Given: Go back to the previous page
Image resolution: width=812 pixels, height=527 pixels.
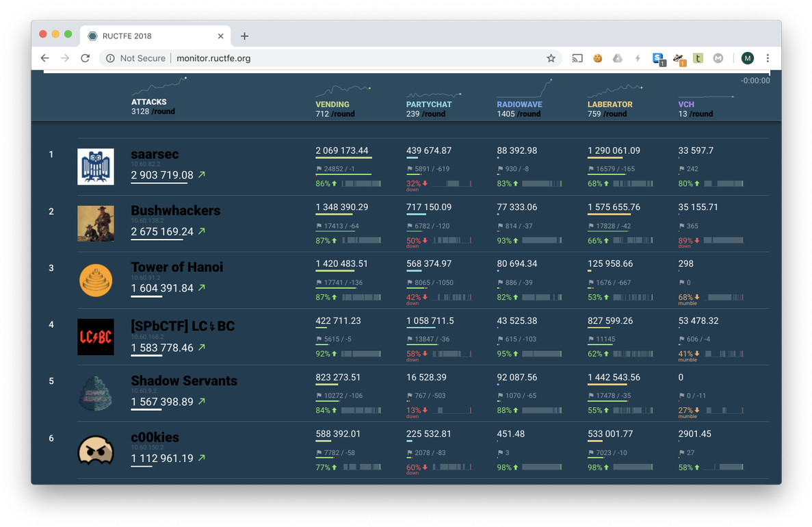Looking at the screenshot, I should click(44, 58).
